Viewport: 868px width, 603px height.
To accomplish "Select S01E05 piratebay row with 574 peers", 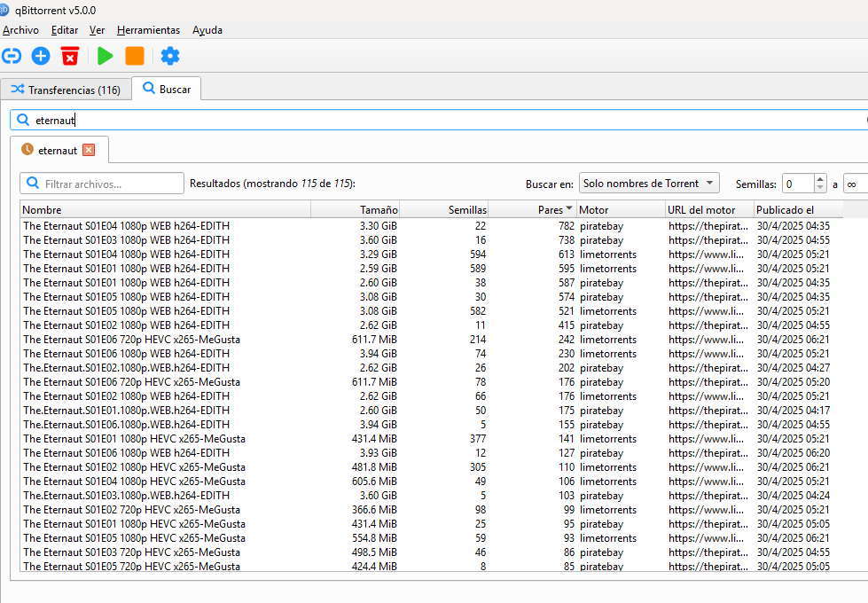I will click(x=432, y=297).
